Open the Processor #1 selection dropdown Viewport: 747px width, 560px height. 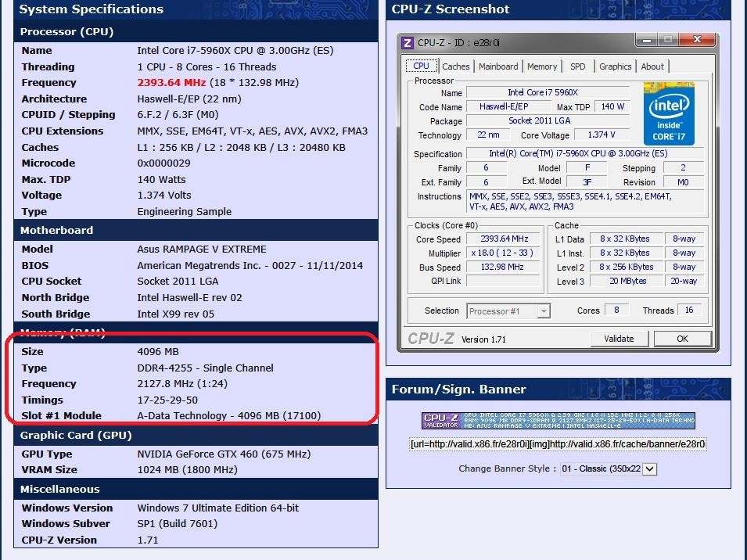[x=508, y=311]
